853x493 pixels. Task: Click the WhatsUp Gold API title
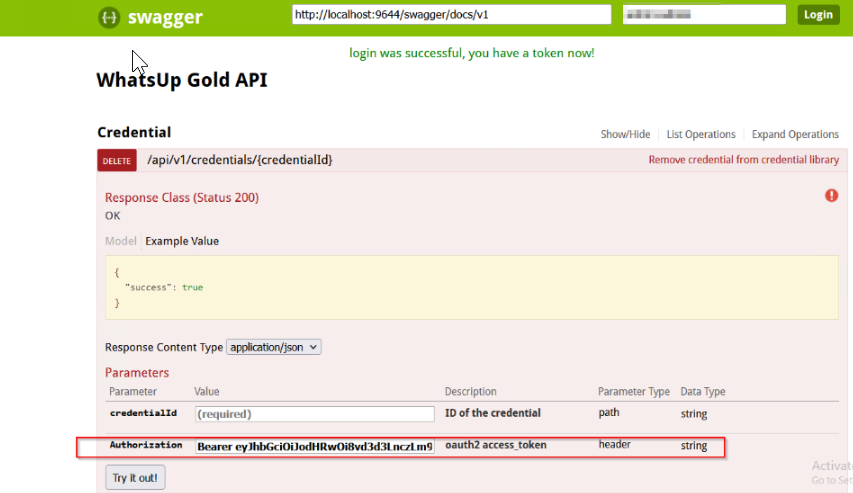[182, 80]
